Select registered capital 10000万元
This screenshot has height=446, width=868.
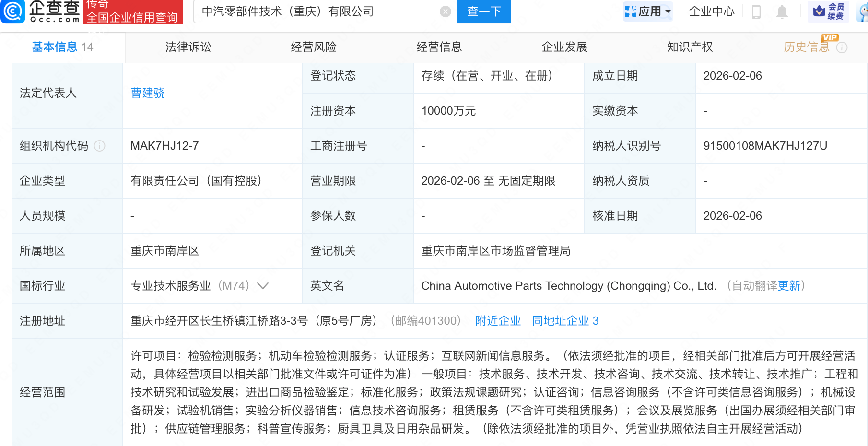448,111
